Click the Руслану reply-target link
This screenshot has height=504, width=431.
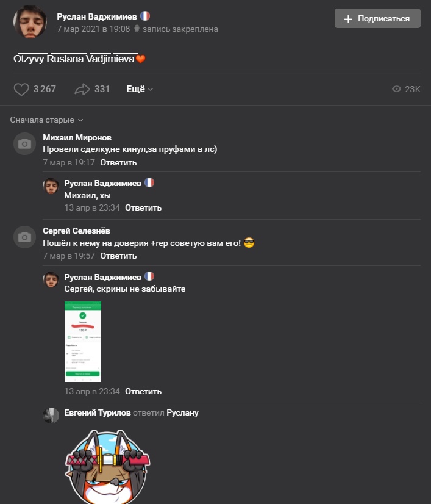(182, 412)
